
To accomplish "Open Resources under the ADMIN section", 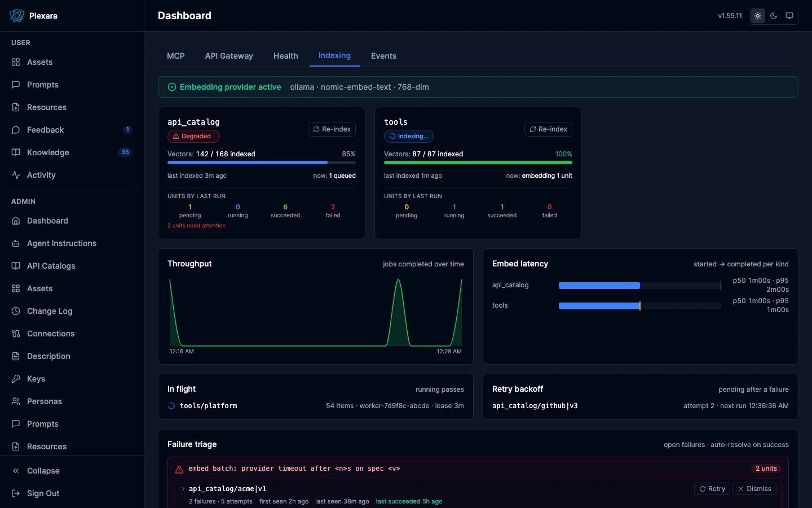I will pyautogui.click(x=72, y=446).
